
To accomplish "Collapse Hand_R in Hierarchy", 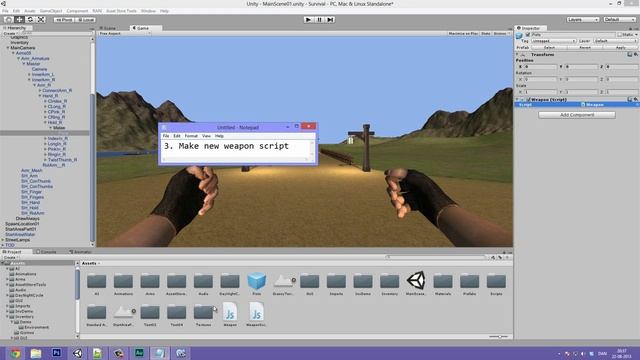I will click(40, 96).
